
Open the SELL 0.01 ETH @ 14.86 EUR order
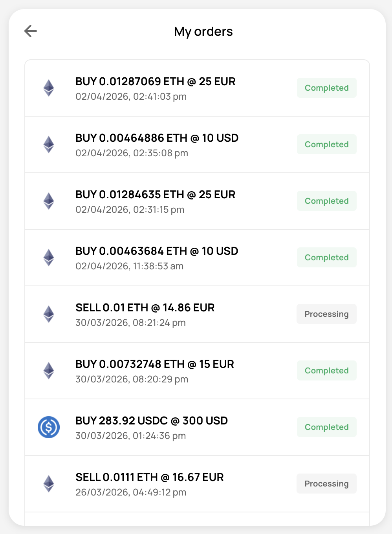(x=145, y=308)
